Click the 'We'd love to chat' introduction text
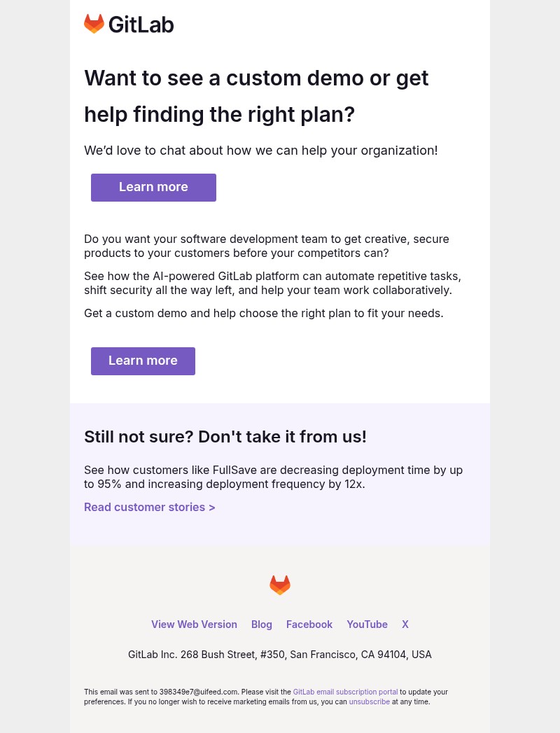Screen dimensions: 560x733 260,150
